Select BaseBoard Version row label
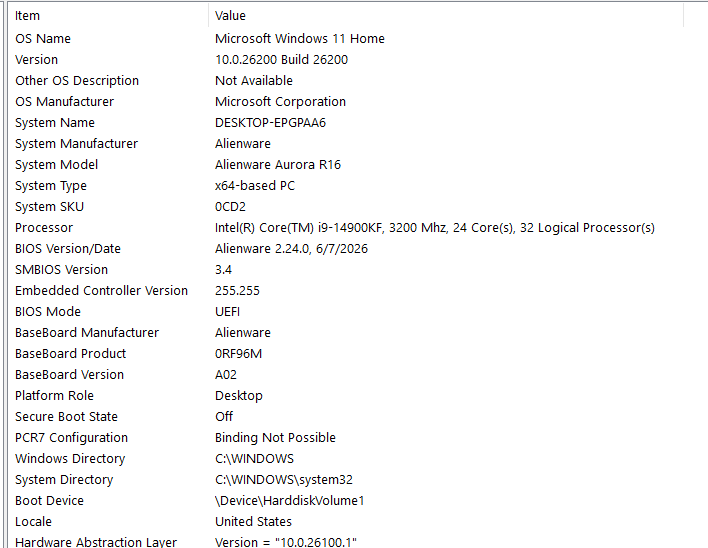This screenshot has height=548, width=708. (69, 375)
